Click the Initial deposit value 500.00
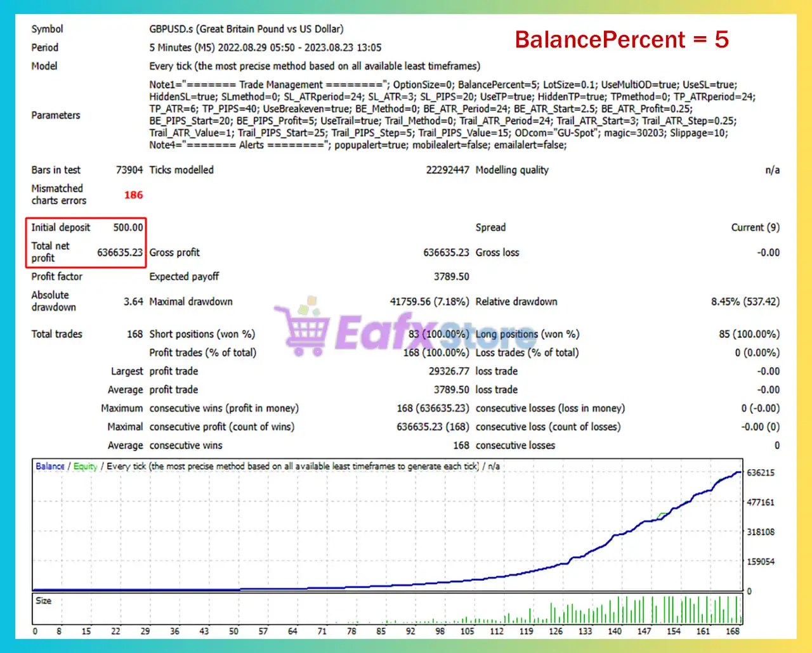Screen dimensions: 812x653 [x=128, y=228]
